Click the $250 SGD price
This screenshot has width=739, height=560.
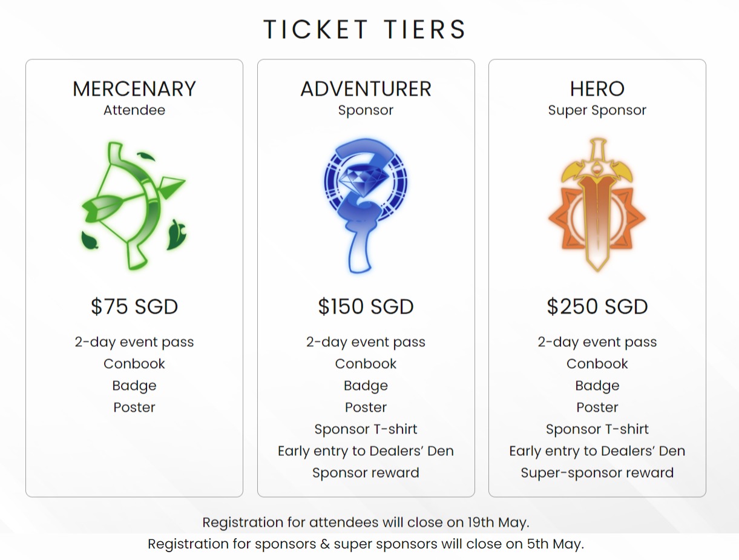(x=597, y=306)
